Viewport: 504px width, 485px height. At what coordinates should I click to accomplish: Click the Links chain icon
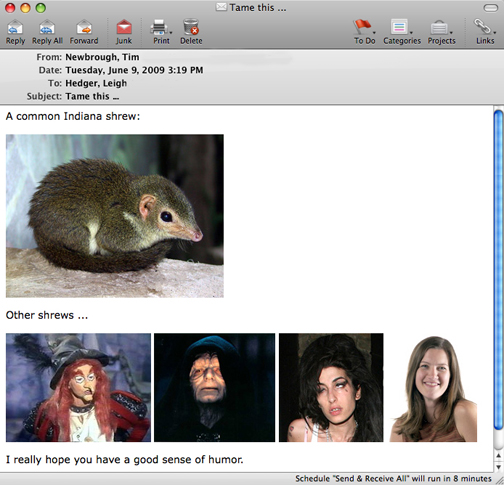pos(482,27)
